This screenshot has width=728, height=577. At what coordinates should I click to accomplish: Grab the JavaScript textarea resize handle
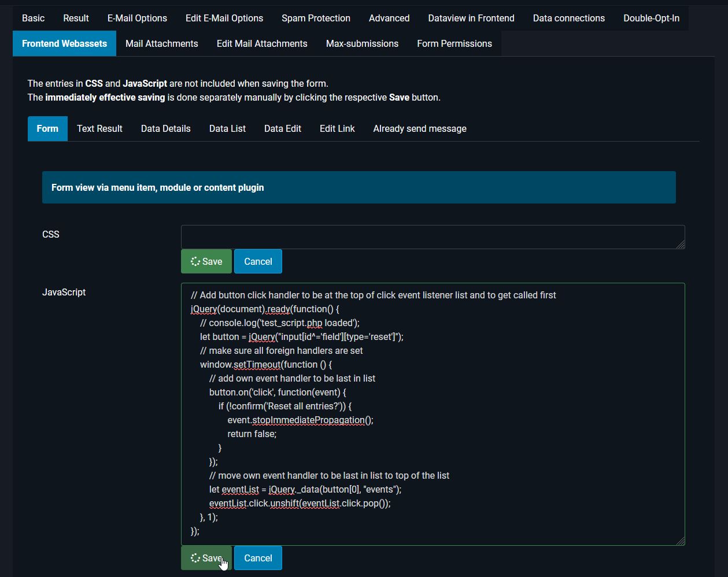point(681,541)
